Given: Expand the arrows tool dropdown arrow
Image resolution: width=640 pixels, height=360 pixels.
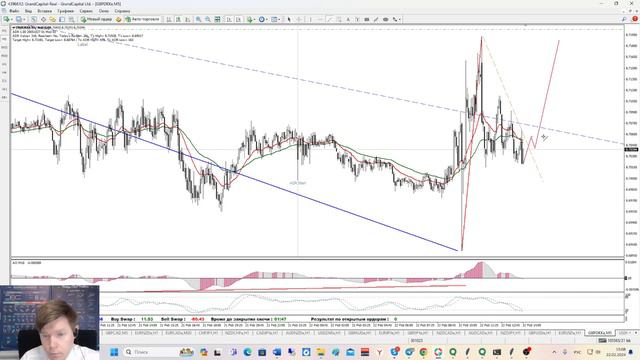Looking at the screenshot, I should coord(400,19).
